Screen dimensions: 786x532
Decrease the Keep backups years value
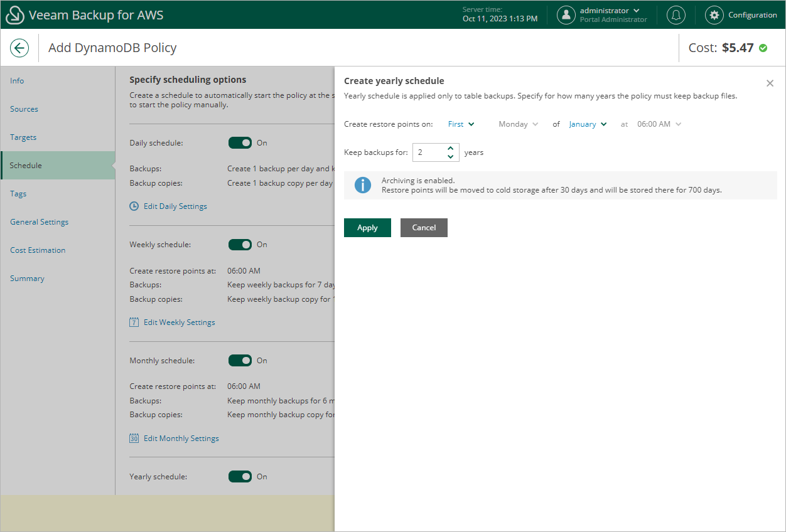click(450, 156)
